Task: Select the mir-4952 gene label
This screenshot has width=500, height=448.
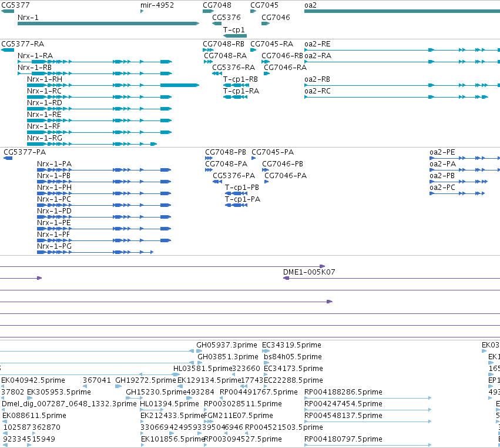Action: pos(157,5)
